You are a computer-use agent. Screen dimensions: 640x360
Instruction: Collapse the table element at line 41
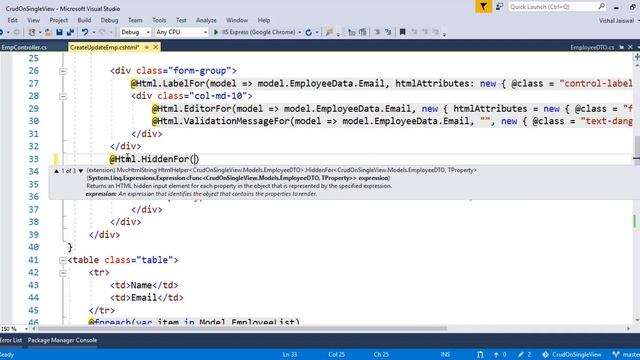(63, 260)
